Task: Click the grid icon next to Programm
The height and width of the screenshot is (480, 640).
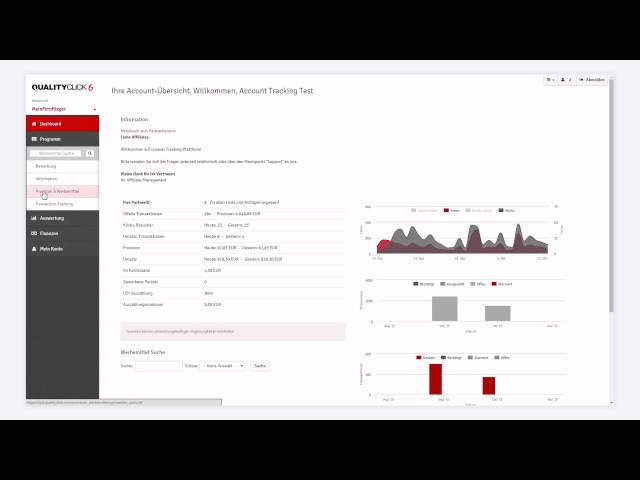Action: [x=34, y=139]
